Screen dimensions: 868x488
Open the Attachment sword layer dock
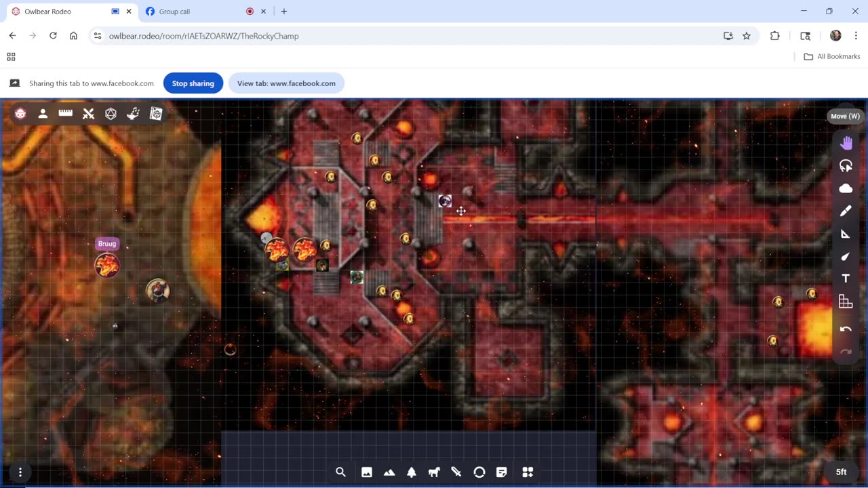(x=456, y=472)
